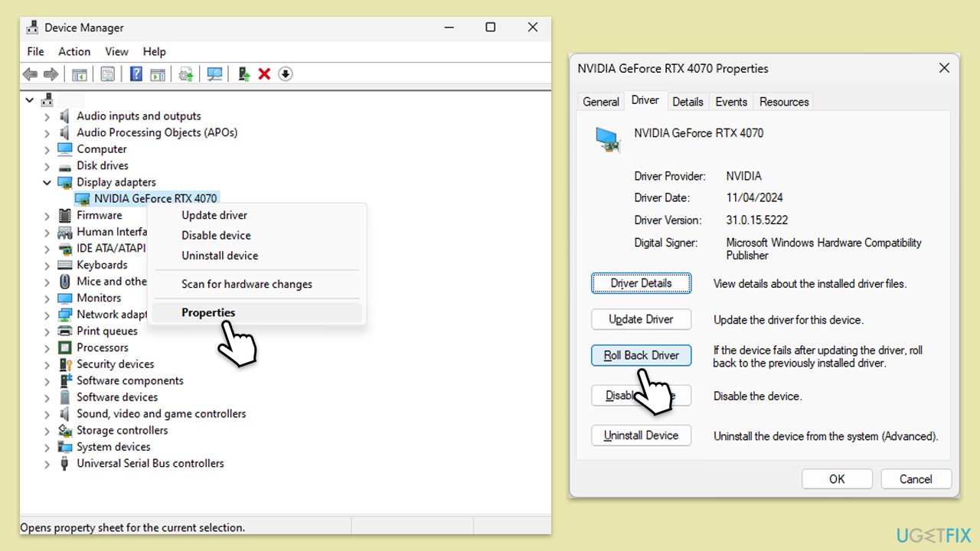Expand Audio inputs and outputs

(x=47, y=116)
